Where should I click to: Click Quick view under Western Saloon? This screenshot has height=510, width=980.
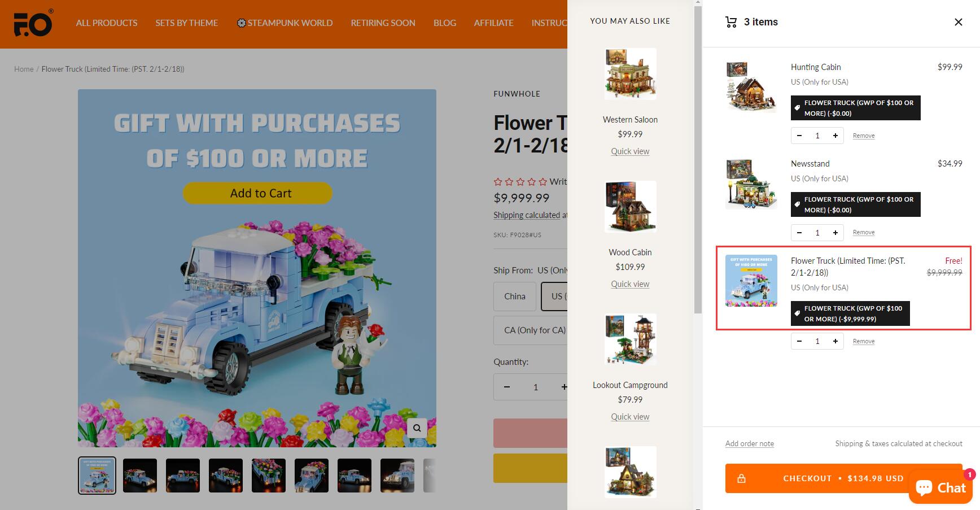pos(630,151)
